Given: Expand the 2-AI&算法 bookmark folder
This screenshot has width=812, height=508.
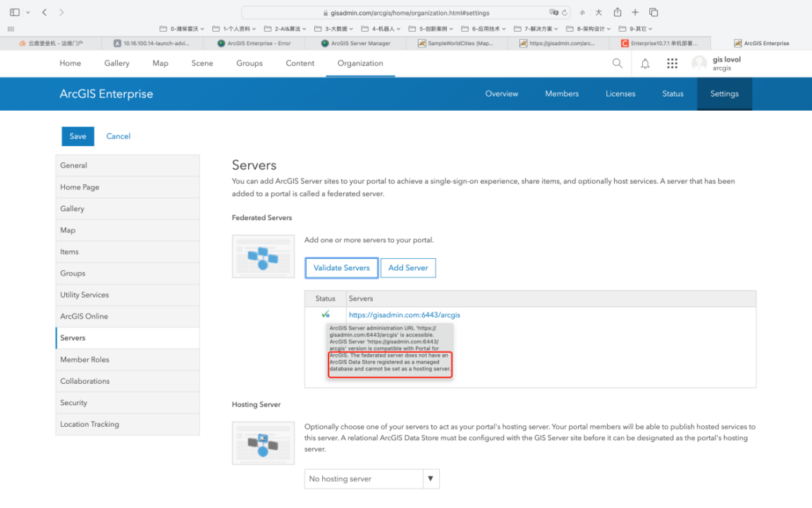Looking at the screenshot, I should click(285, 29).
